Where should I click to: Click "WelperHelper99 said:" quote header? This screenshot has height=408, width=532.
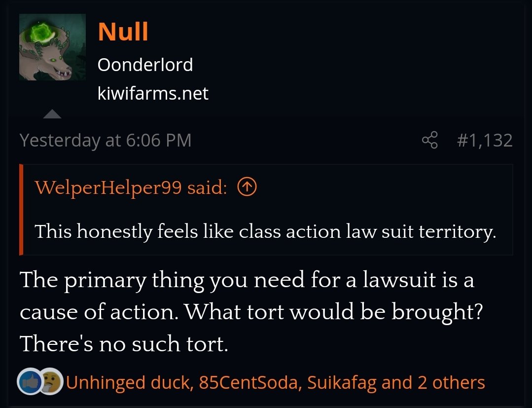tap(131, 187)
